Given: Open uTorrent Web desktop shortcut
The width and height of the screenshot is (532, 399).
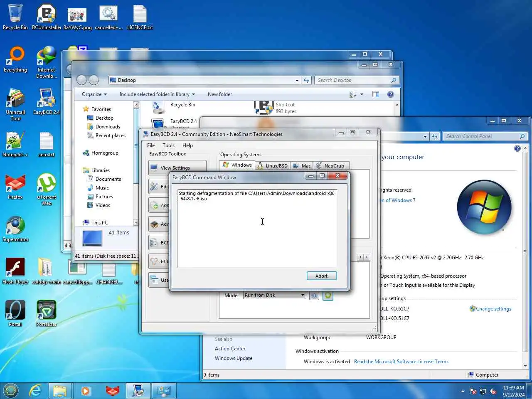Looking at the screenshot, I should point(47,189).
